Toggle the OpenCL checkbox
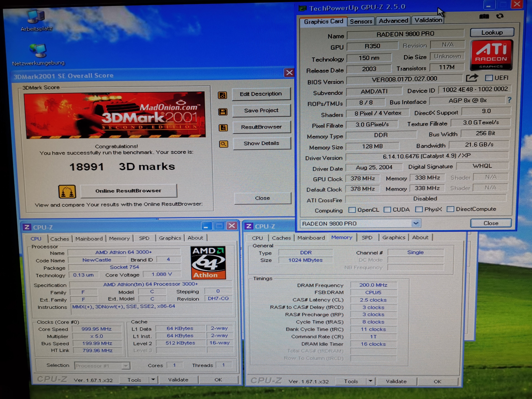 pyautogui.click(x=352, y=210)
